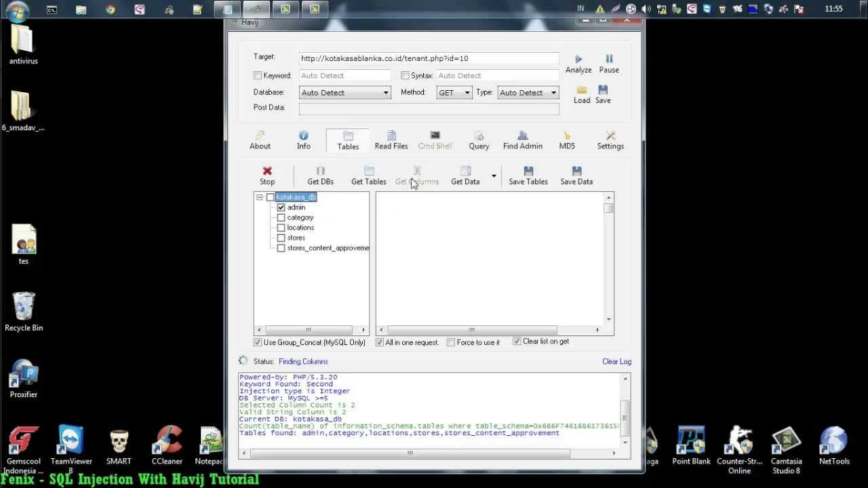Click Get Tables toolbar button
Viewport: 868px width, 488px height.
[368, 176]
